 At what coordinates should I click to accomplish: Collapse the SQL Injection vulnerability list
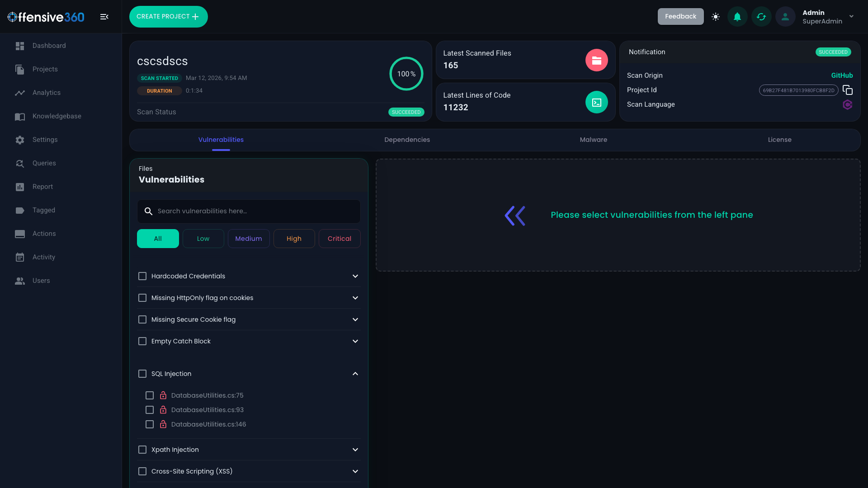[355, 374]
